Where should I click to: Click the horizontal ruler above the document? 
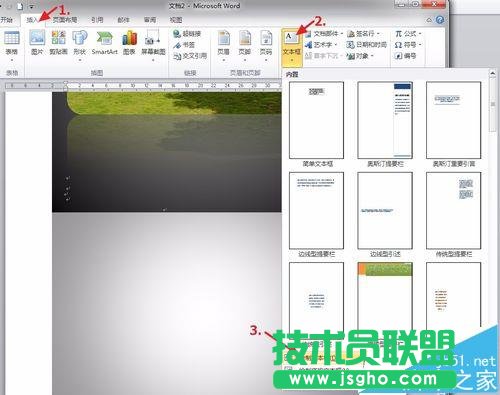pos(143,86)
